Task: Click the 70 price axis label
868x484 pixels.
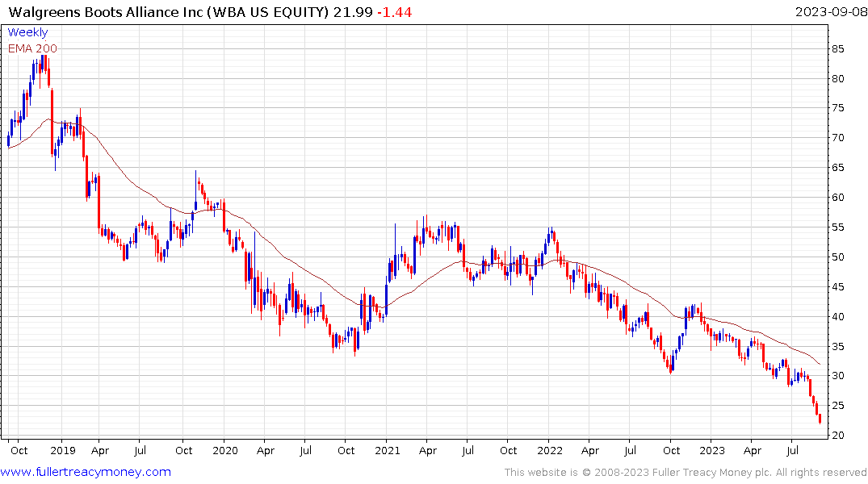Action: 837,138
